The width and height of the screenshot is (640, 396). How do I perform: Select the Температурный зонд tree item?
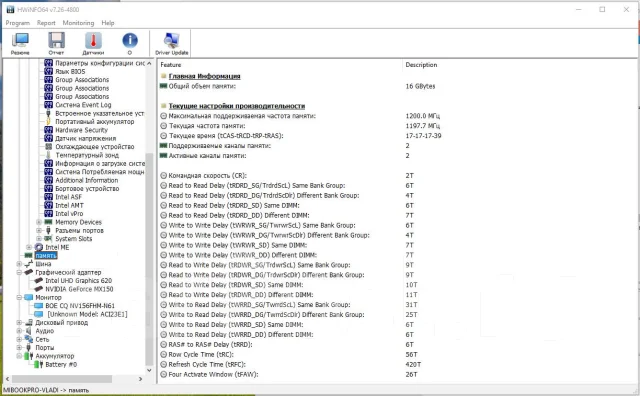tap(87, 155)
